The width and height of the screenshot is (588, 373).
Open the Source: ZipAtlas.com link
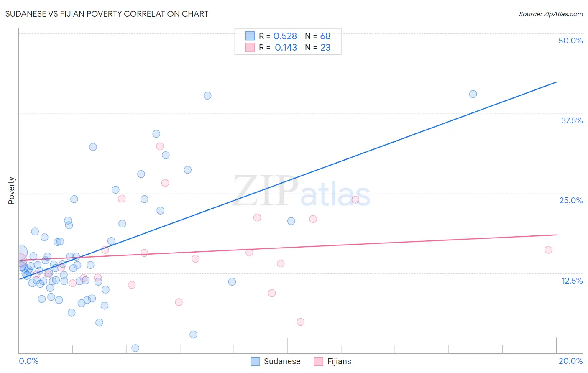[x=551, y=14]
